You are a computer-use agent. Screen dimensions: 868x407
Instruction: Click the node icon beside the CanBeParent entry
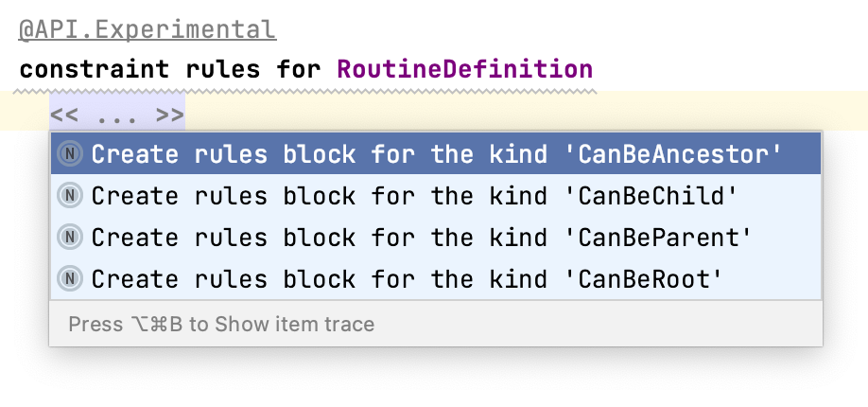coord(70,238)
